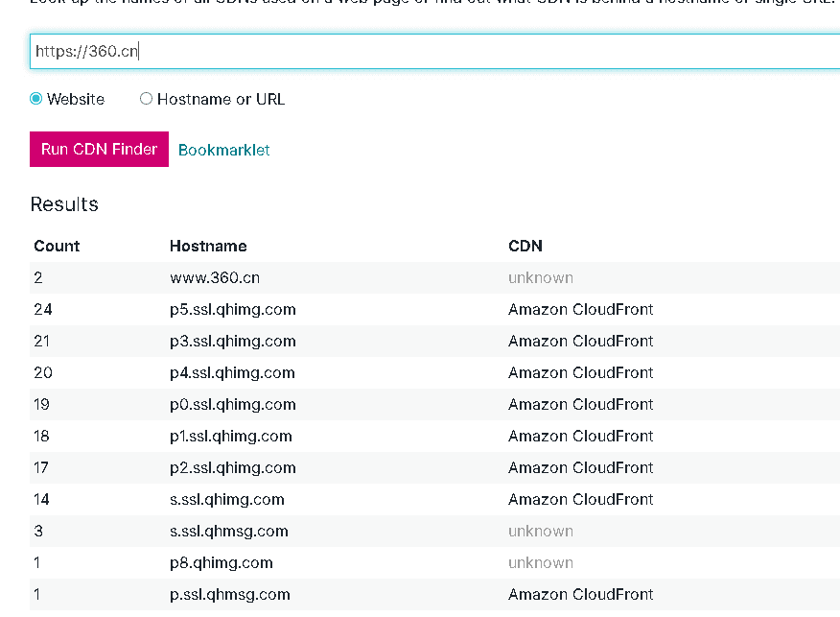The width and height of the screenshot is (840, 617).
Task: Click Amazon CloudFront for p1.ssl.qhimg.com
Action: tap(581, 436)
